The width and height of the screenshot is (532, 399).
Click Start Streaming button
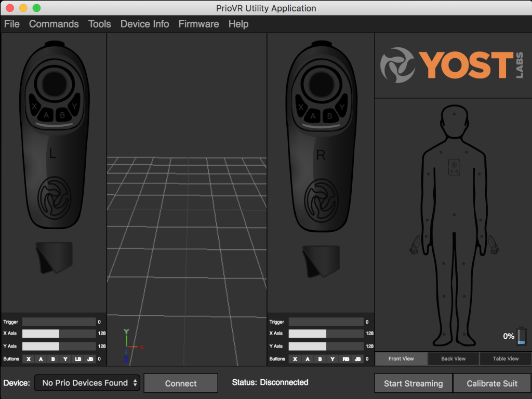pyautogui.click(x=414, y=383)
